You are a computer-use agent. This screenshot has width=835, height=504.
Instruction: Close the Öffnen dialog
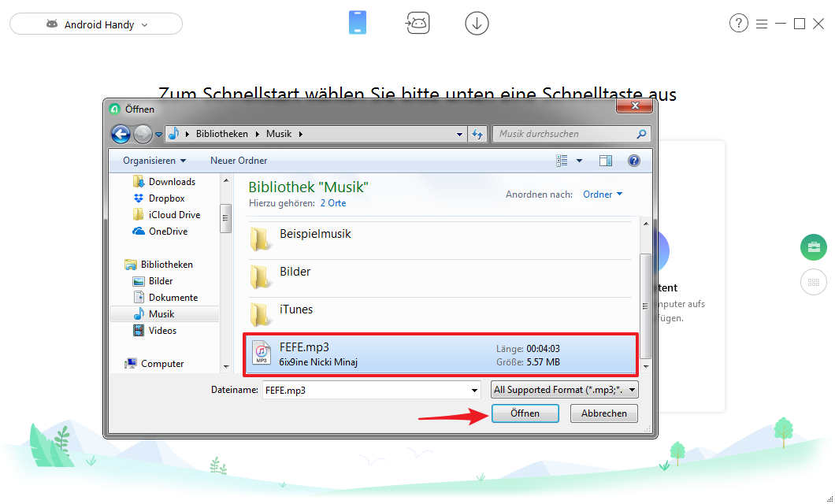click(634, 106)
